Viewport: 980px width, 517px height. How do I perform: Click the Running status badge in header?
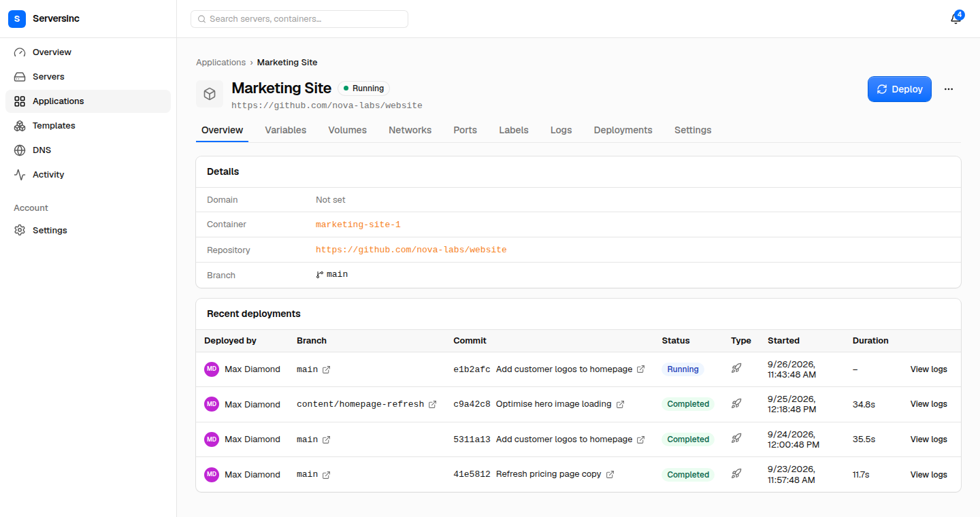(x=363, y=88)
